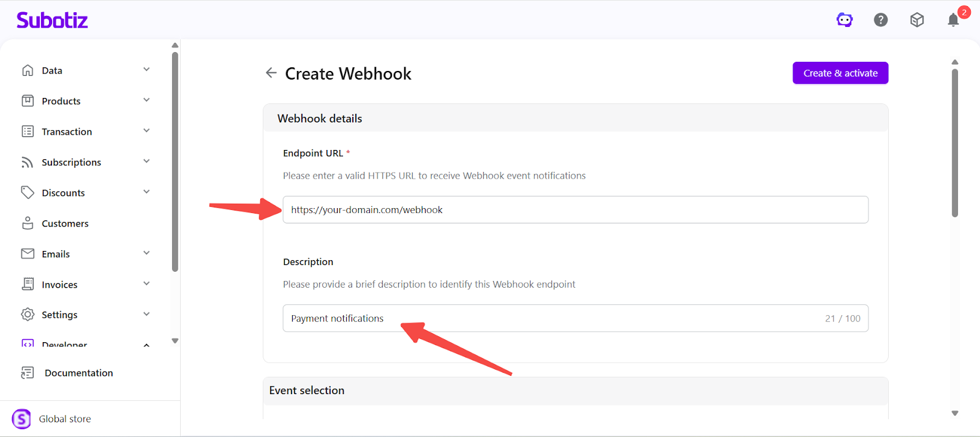Open the notifications bell
The image size is (980, 437).
pyautogui.click(x=953, y=20)
